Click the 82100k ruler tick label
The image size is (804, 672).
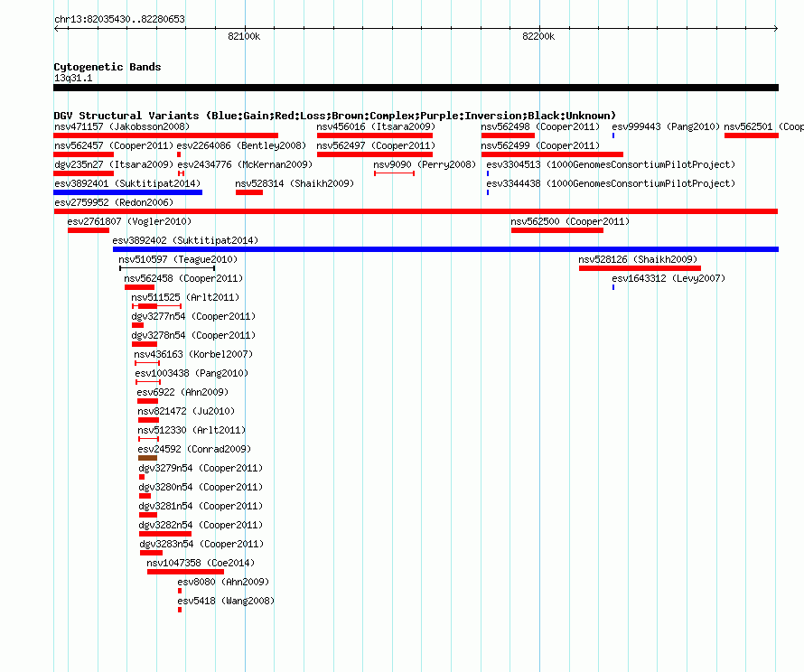click(244, 36)
